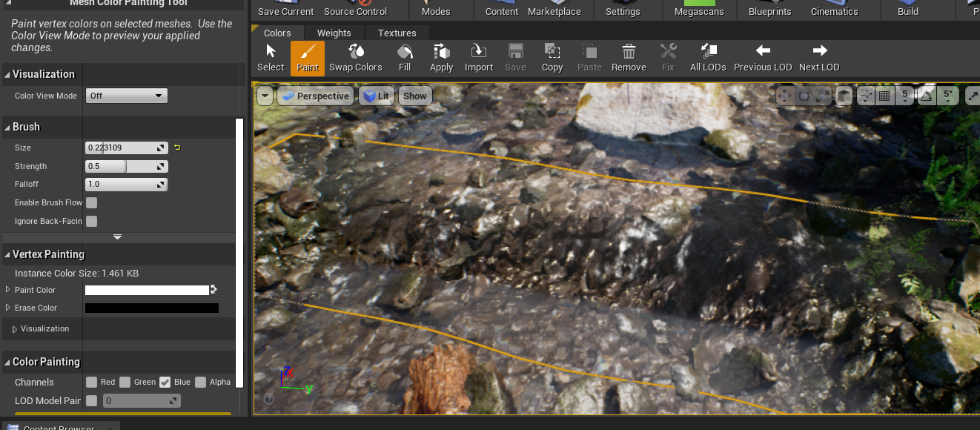Click the viewport maximize arrow icon
980x430 pixels.
coord(973,96)
